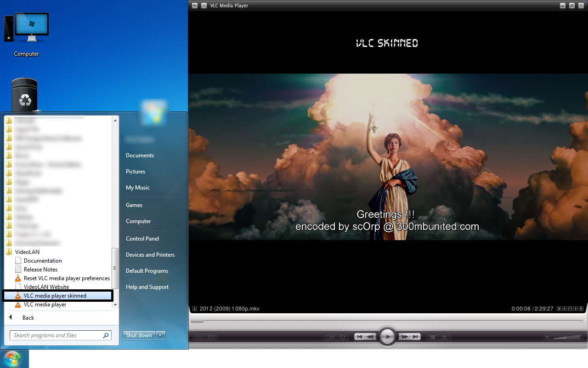The image size is (588, 368).
Task: Click the Search programs and files box
Action: 56,335
